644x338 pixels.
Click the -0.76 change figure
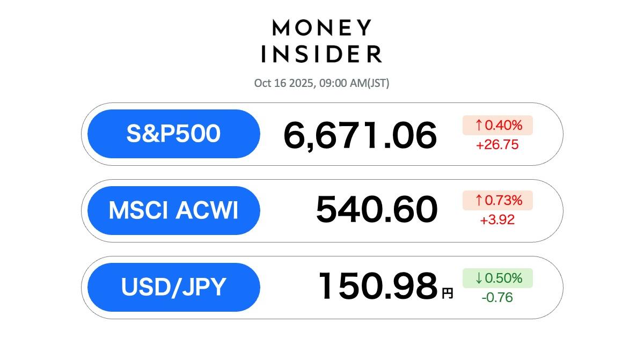coord(497,297)
